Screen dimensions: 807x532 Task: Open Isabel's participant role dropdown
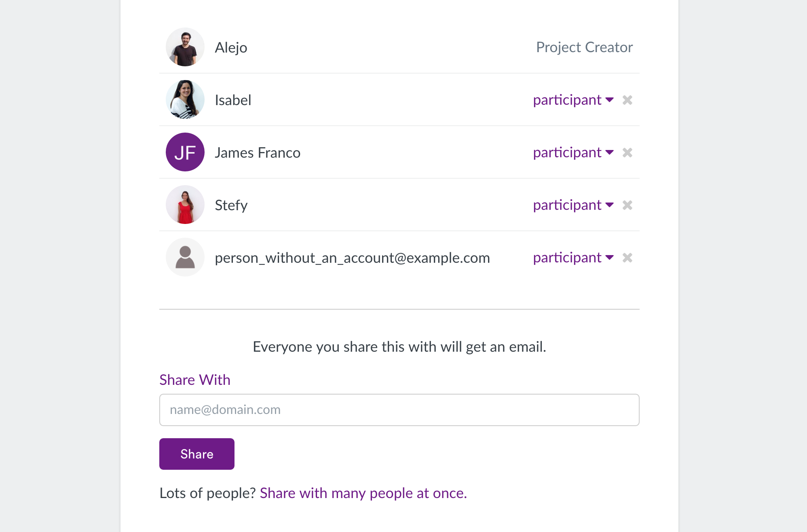[x=573, y=100]
